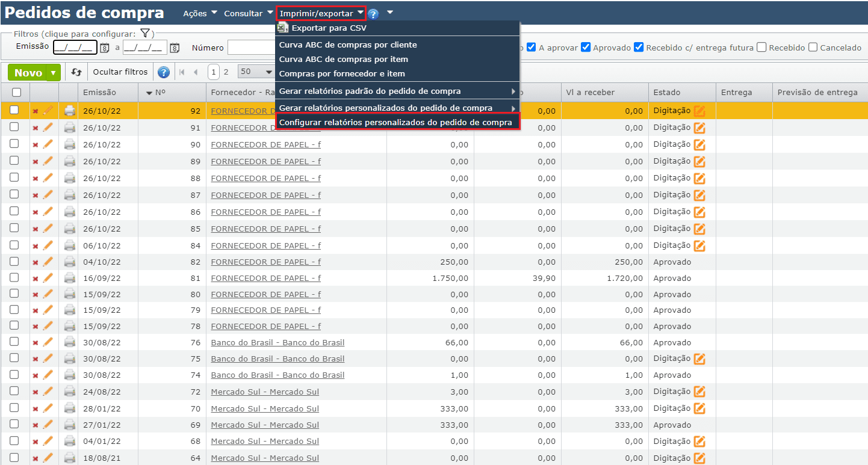Go to first page using the pagination icon
868x465 pixels.
[182, 72]
